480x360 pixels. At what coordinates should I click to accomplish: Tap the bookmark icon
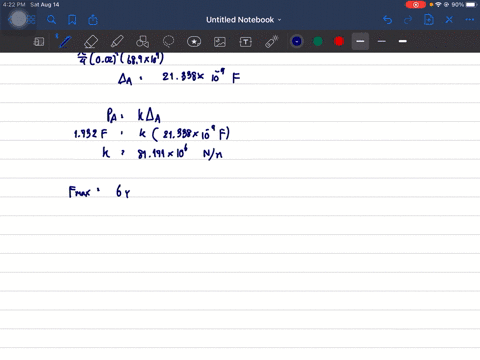click(72, 20)
